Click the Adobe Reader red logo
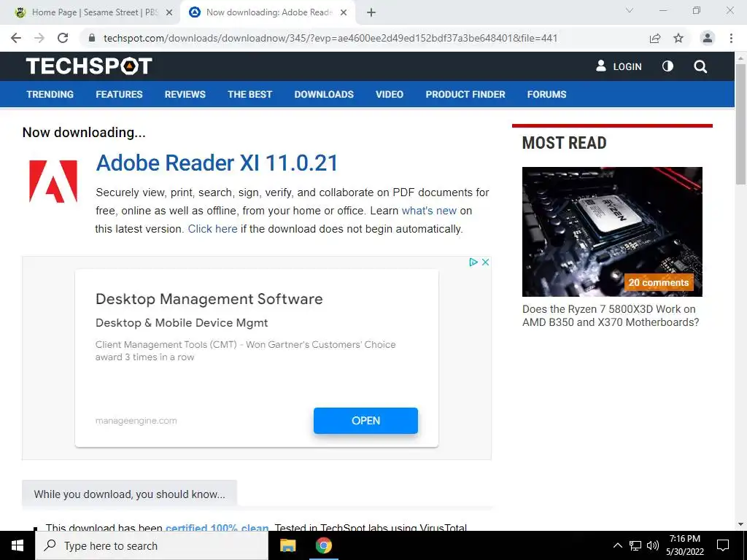The height and width of the screenshot is (560, 747). [x=53, y=182]
